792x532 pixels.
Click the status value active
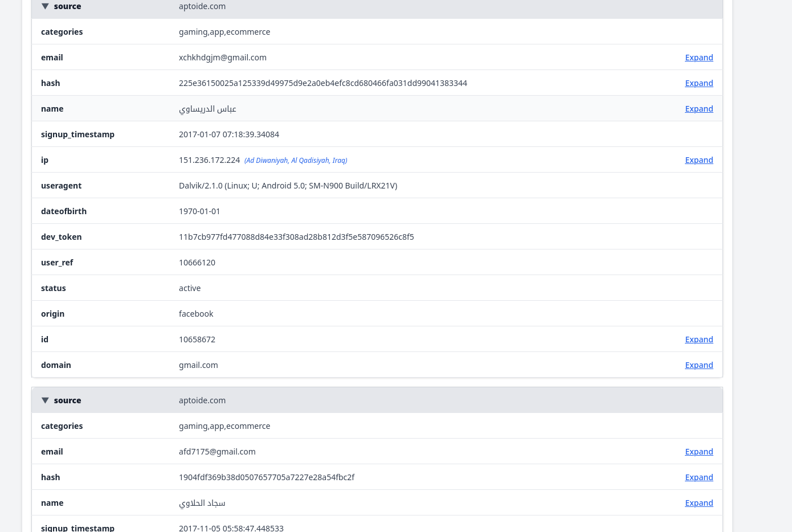tap(190, 288)
